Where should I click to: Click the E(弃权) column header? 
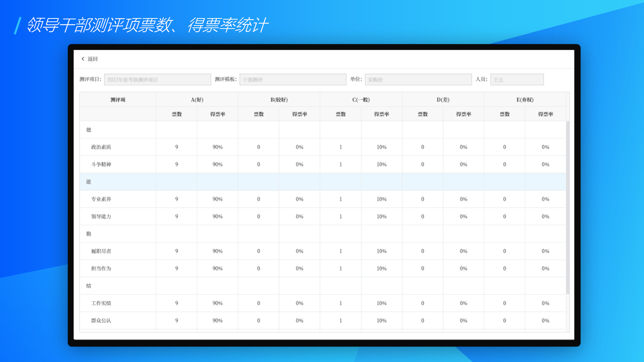click(525, 100)
